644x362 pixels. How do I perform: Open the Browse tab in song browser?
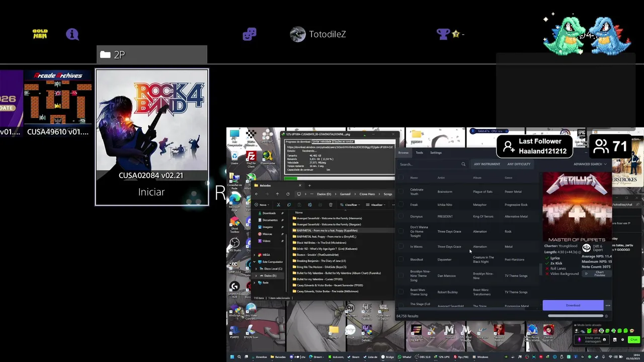(404, 153)
